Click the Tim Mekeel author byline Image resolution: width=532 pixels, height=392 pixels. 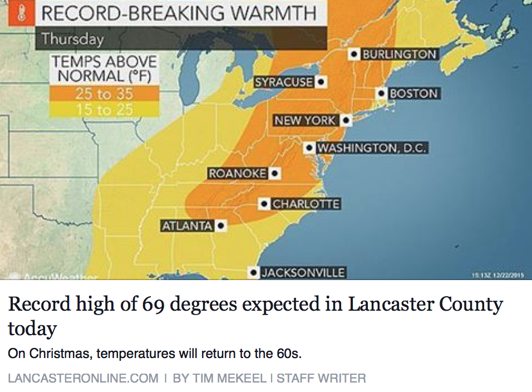(221, 379)
